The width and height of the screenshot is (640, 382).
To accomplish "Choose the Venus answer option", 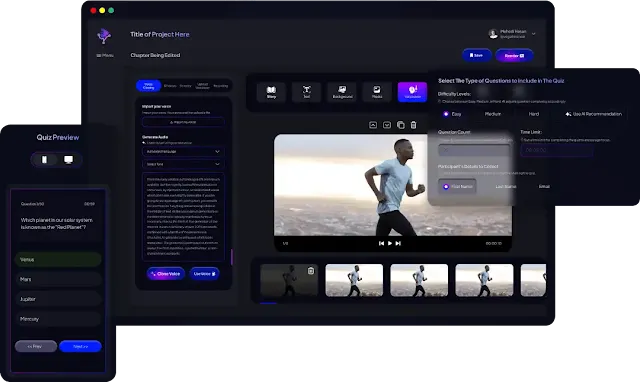I will coord(58,260).
